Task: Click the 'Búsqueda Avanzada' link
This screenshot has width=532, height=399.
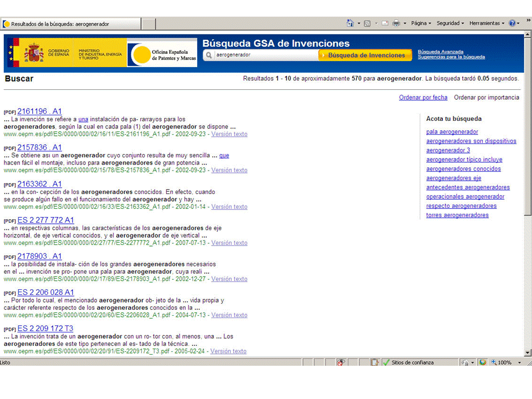Action: click(440, 52)
